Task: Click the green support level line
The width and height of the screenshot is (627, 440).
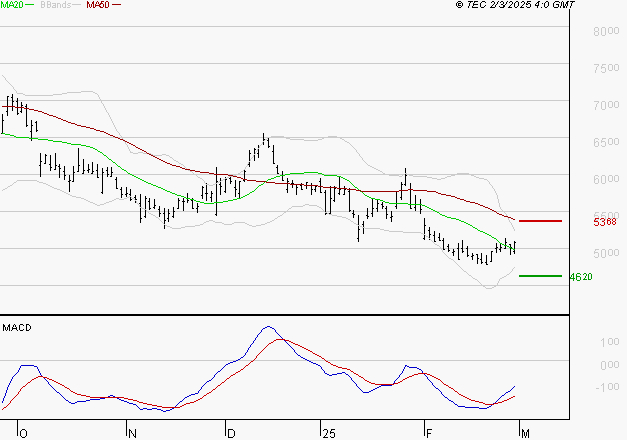Action: pos(540,276)
